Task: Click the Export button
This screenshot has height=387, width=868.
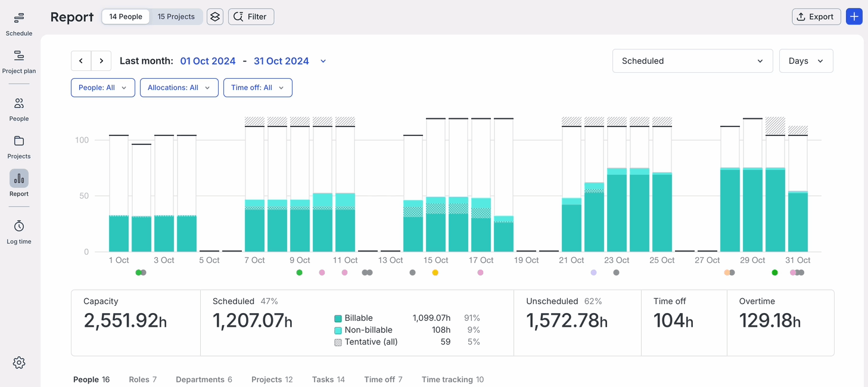Action: click(816, 17)
